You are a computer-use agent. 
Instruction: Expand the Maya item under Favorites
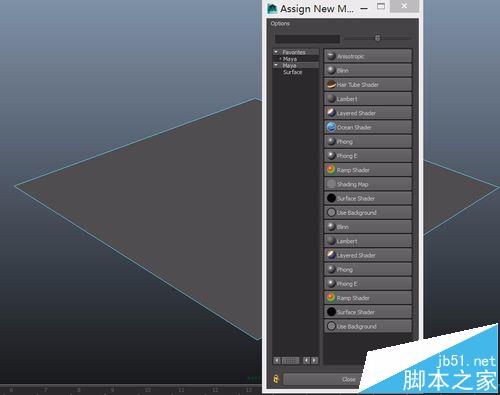click(x=281, y=59)
